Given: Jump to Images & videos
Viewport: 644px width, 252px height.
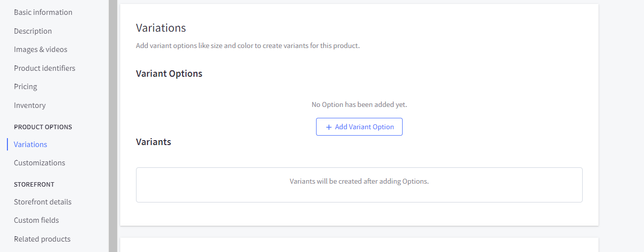Looking at the screenshot, I should tap(41, 50).
